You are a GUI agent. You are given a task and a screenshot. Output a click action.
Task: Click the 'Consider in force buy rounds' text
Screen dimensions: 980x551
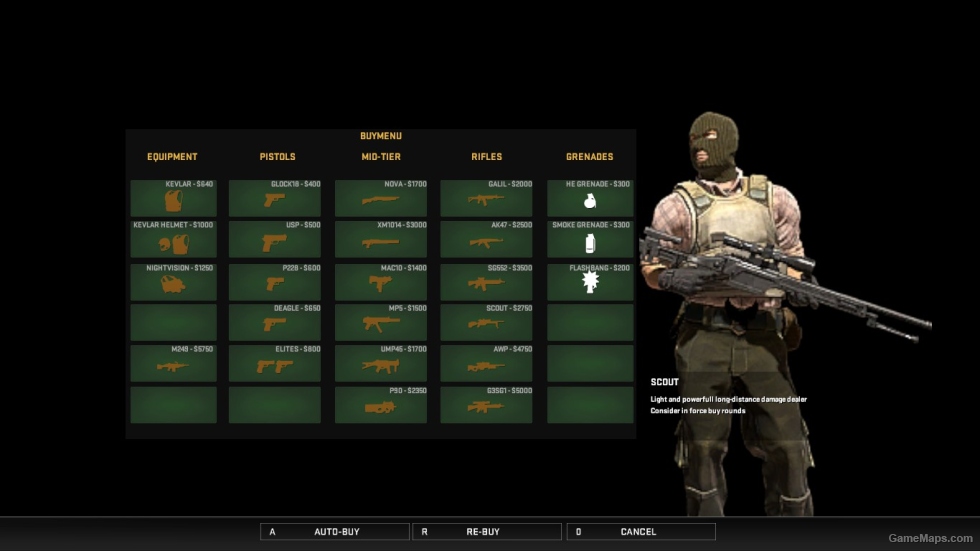point(698,410)
